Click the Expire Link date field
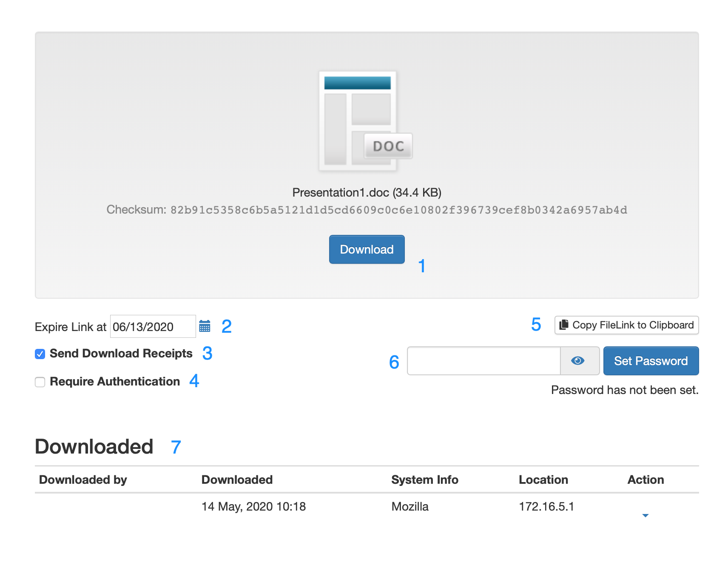 [x=152, y=326]
